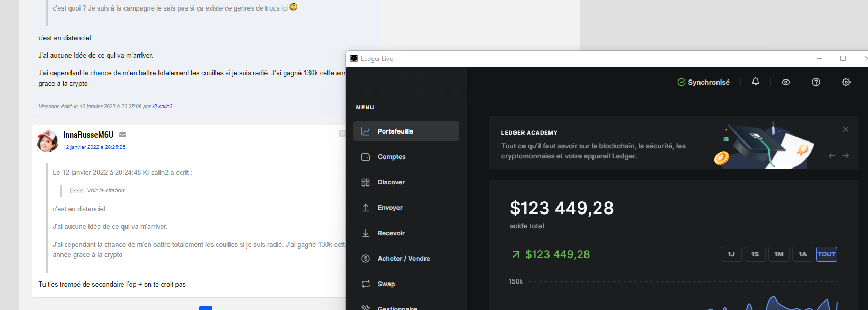Open Acheter / Vendre in the sidebar
868x310 pixels.
click(406, 259)
